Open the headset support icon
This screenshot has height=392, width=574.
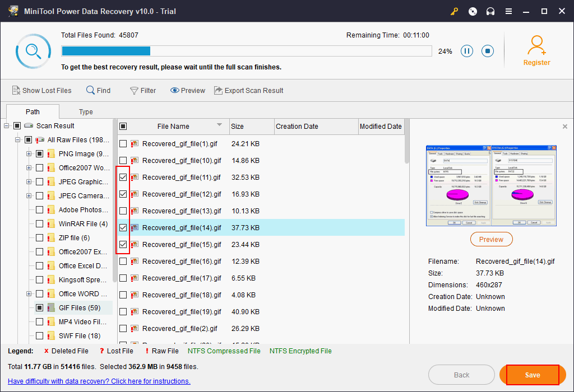(490, 11)
